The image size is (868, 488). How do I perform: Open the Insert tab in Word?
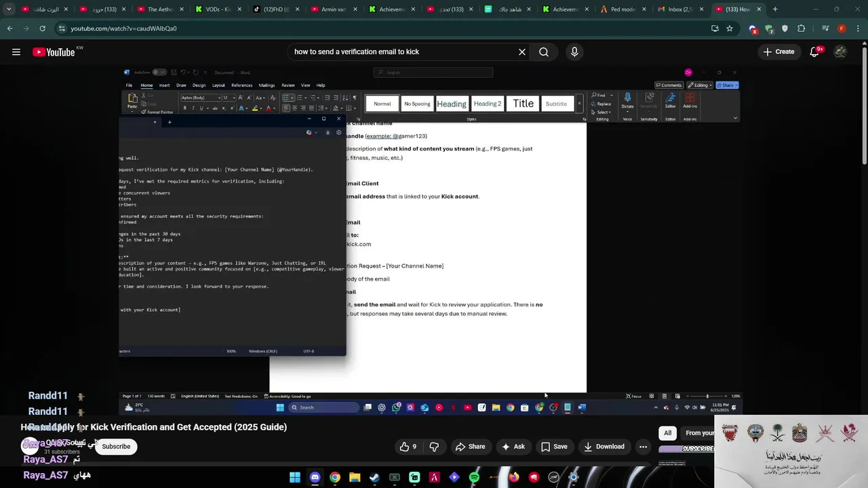pyautogui.click(x=164, y=85)
